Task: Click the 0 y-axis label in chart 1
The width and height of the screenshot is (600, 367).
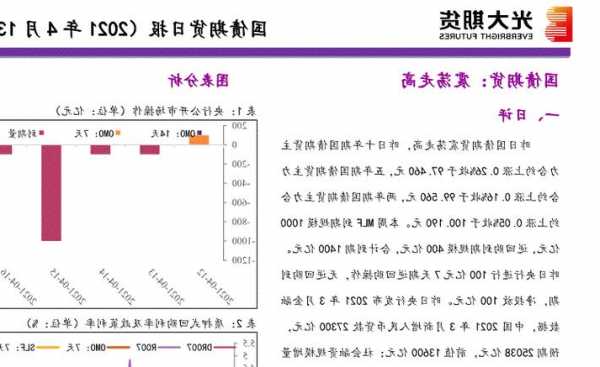Action: (235, 145)
